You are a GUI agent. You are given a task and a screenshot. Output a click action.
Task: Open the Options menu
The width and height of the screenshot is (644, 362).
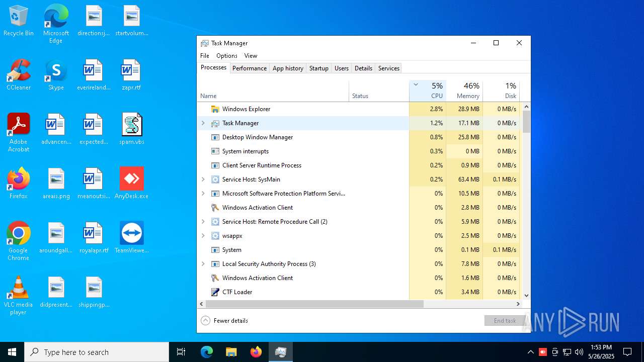click(227, 56)
